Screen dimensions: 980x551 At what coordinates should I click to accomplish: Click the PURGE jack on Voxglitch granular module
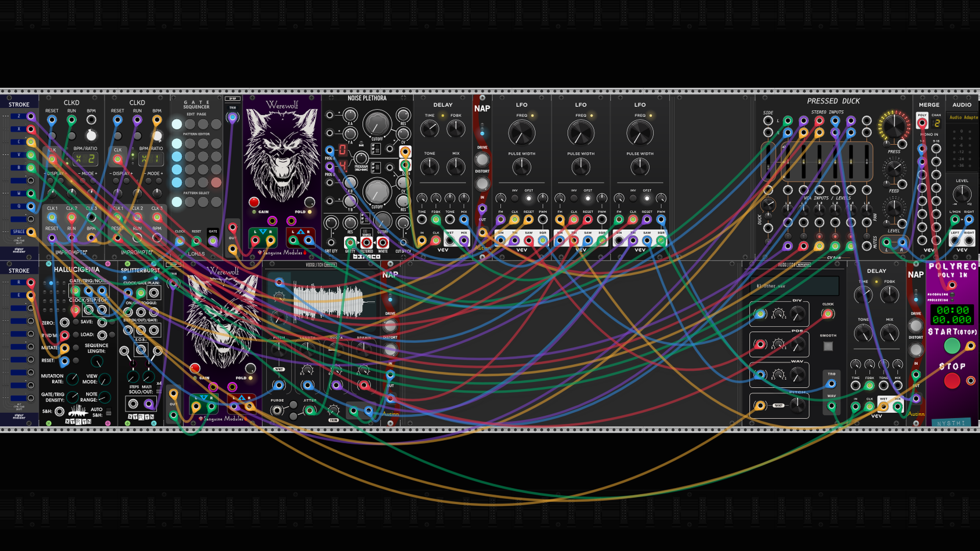[277, 410]
